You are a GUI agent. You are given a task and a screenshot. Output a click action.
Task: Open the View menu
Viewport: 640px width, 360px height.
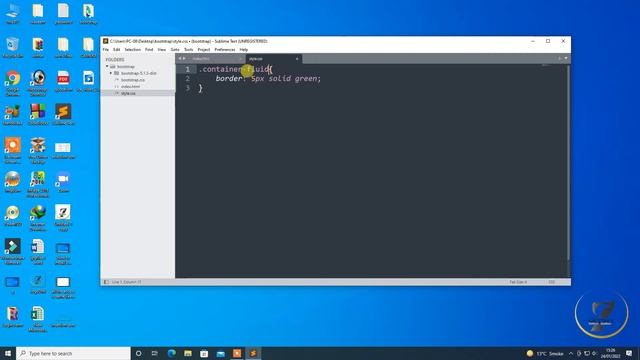(x=162, y=49)
